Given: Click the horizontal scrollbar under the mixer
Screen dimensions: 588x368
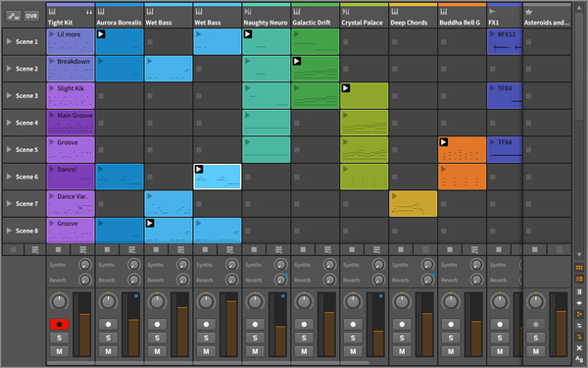Looking at the screenshot, I should pyautogui.click(x=207, y=363).
